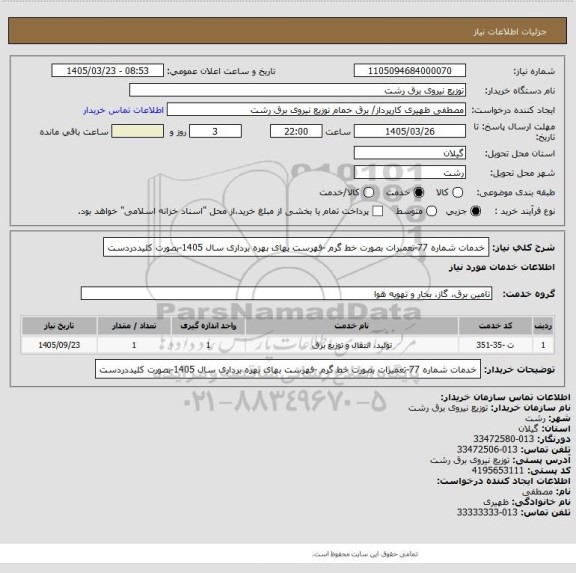Select the کالا/خدمت radio button
The height and width of the screenshot is (573, 576).
tap(368, 192)
